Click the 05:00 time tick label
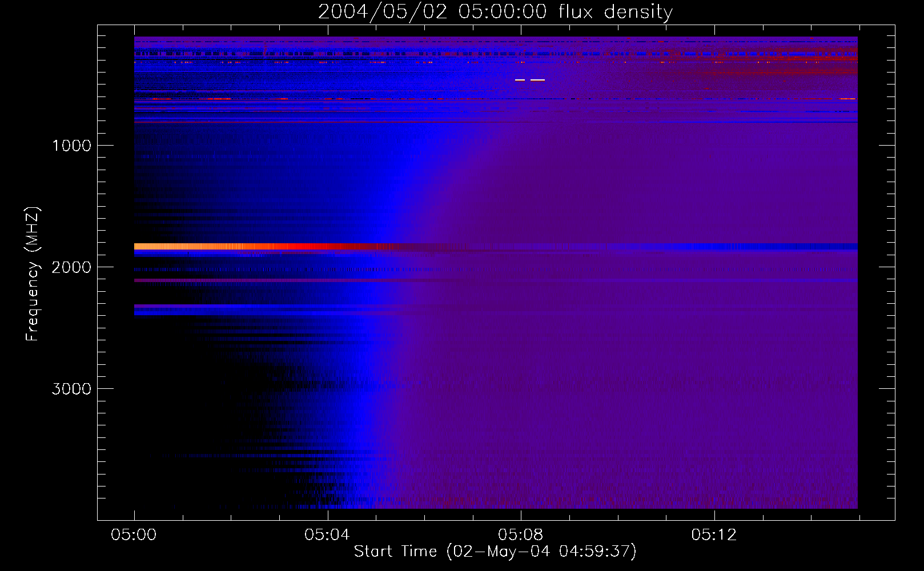This screenshot has height=571, width=924. pos(134,534)
